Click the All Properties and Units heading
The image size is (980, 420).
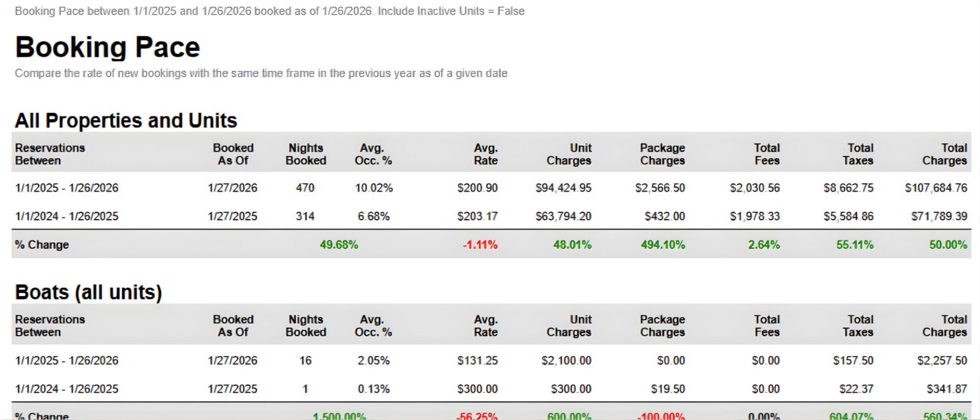[x=126, y=121]
